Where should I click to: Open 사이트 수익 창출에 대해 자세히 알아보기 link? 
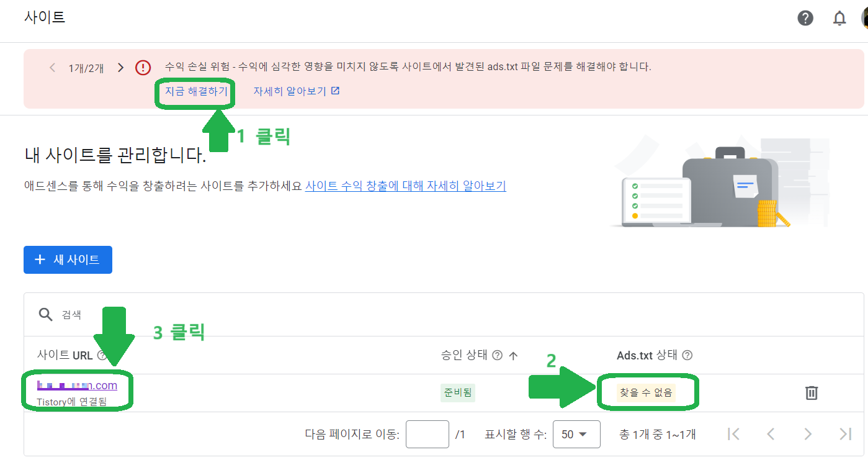pyautogui.click(x=406, y=186)
